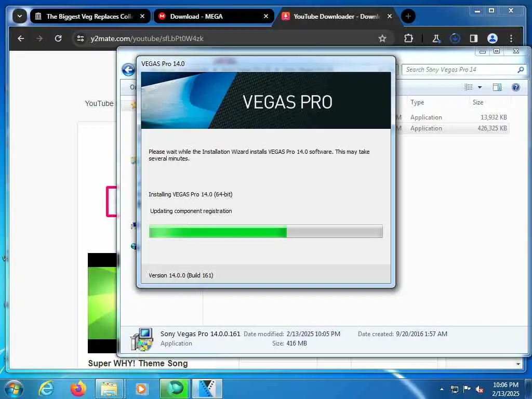
Task: Open the network tray icon
Action: pyautogui.click(x=454, y=389)
